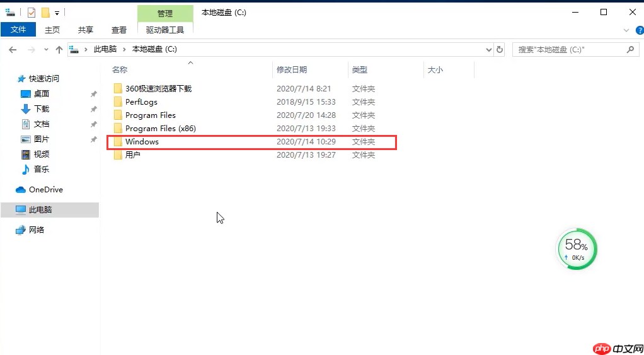Click the pin icon beside 文档
This screenshot has width=644, height=355.
(94, 124)
